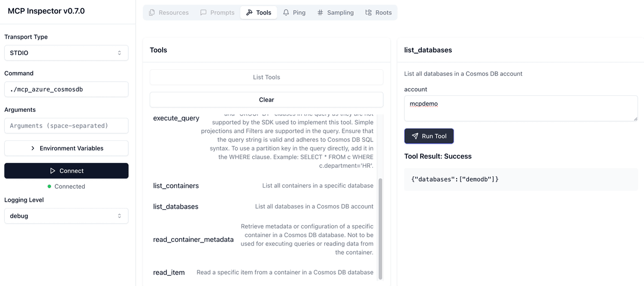
Task: Select the read_item tool
Action: [169, 273]
